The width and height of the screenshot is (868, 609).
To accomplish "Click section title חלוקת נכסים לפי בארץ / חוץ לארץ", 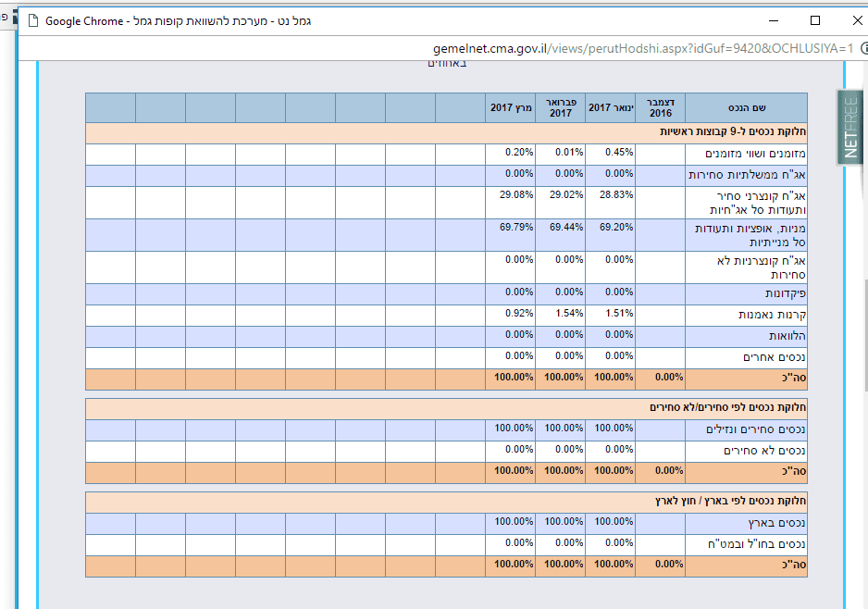I will [x=730, y=501].
